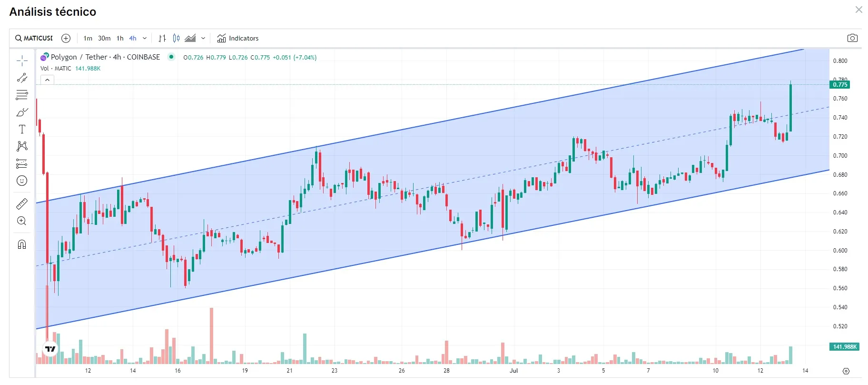Open the MATICUSD symbol search
The image size is (868, 385).
pyautogui.click(x=34, y=38)
